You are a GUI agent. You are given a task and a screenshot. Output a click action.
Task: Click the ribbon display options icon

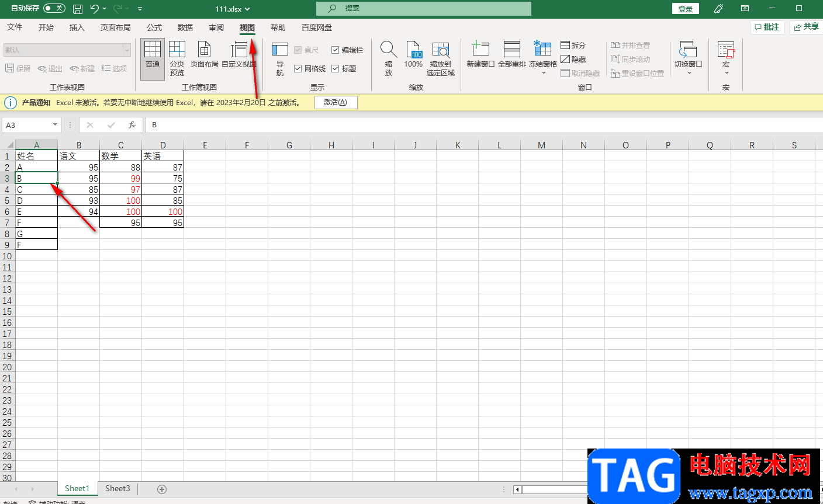(x=745, y=9)
